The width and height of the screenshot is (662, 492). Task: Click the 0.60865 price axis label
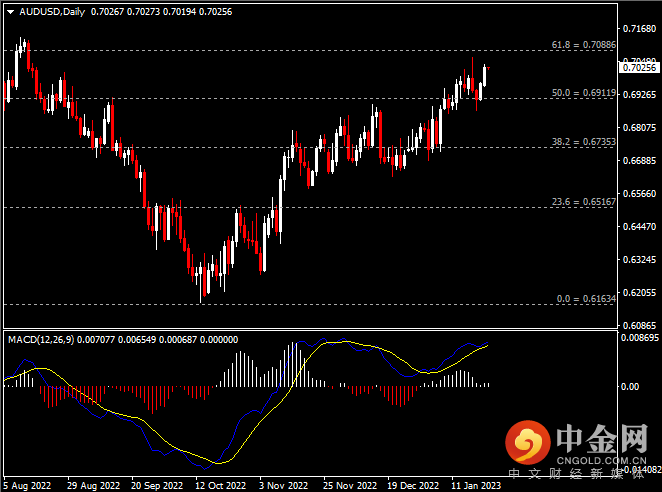tap(640, 326)
